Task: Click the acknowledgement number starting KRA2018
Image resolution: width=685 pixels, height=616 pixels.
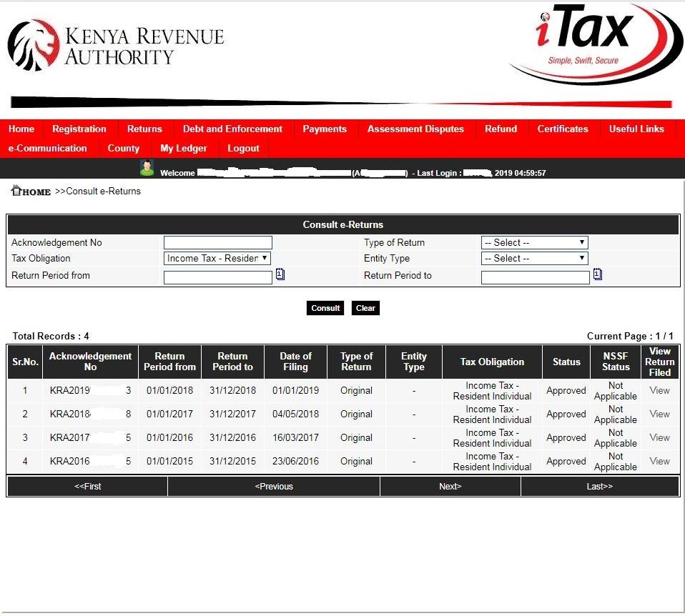Action: 90,414
